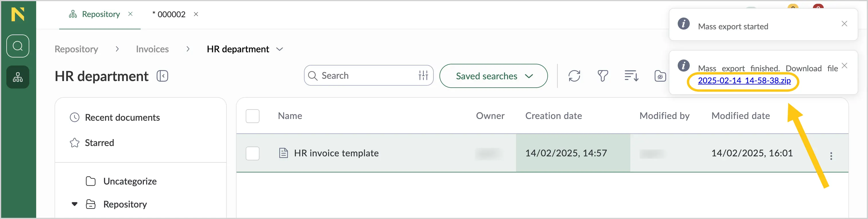This screenshot has width=868, height=219.
Task: Open the three-dot menu for HR invoice template
Action: (x=831, y=156)
